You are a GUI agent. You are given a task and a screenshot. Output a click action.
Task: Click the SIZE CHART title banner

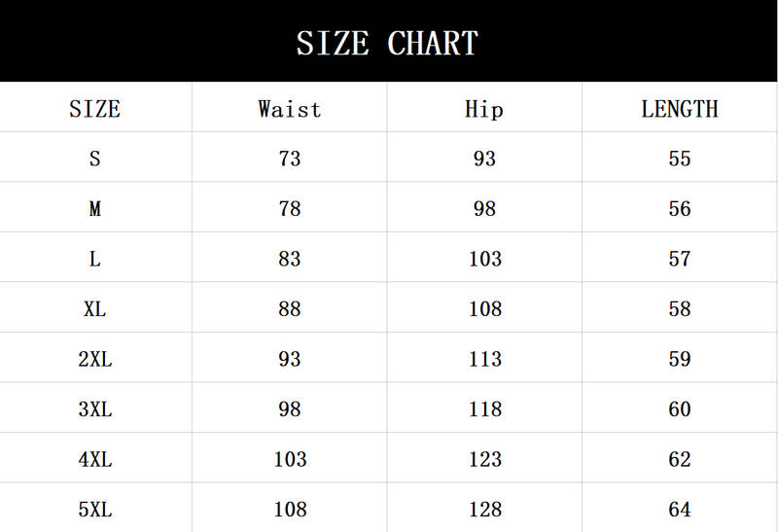[387, 44]
